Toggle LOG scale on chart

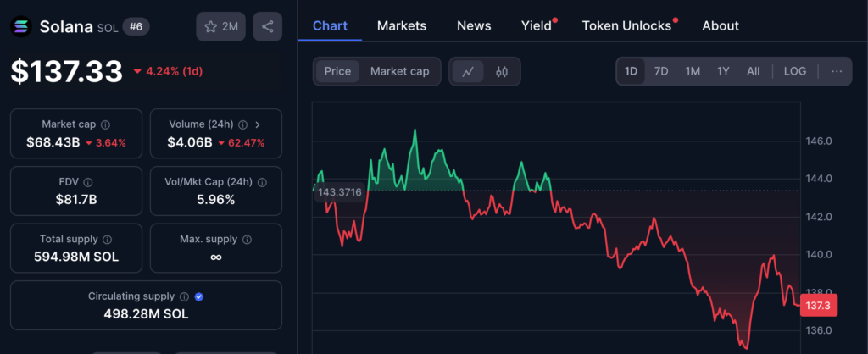tap(795, 71)
